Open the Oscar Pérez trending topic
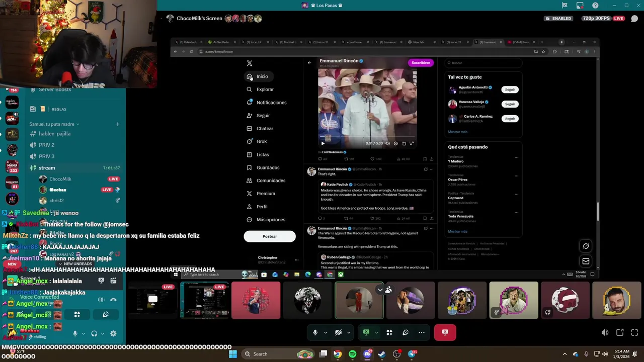This screenshot has width=644, height=362. (458, 179)
